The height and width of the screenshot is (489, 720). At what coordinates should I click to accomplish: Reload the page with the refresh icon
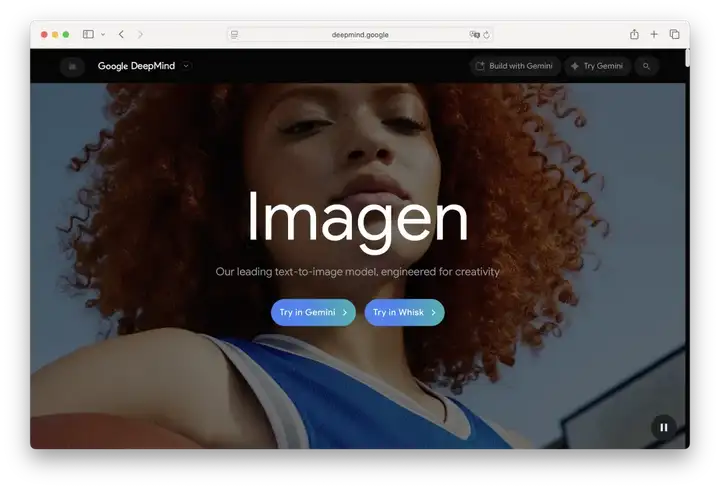pos(487,34)
